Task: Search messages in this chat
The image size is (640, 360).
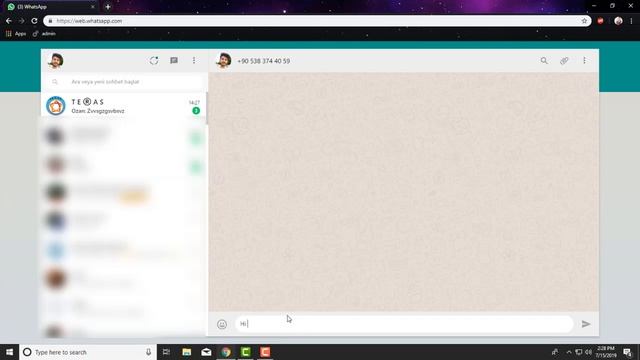Action: (544, 61)
